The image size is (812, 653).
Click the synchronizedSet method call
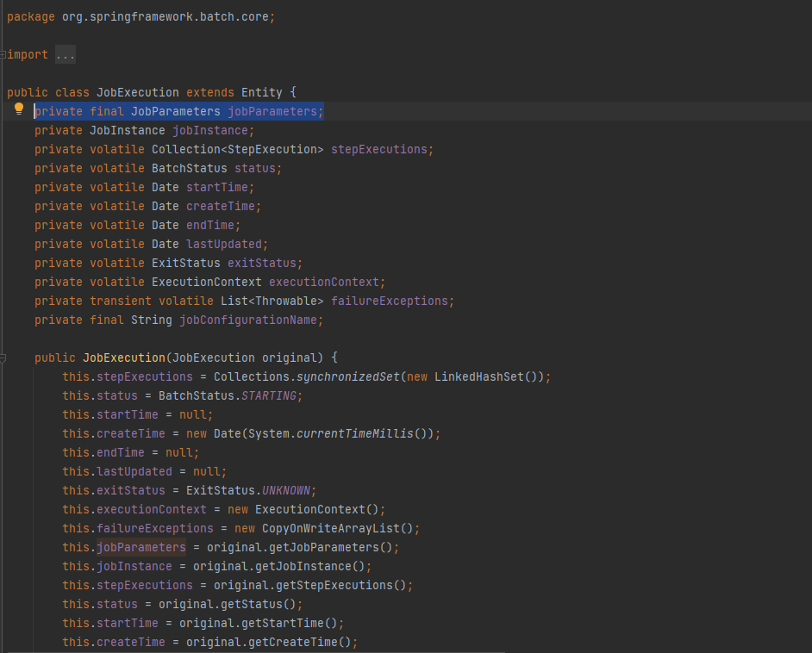pos(348,377)
